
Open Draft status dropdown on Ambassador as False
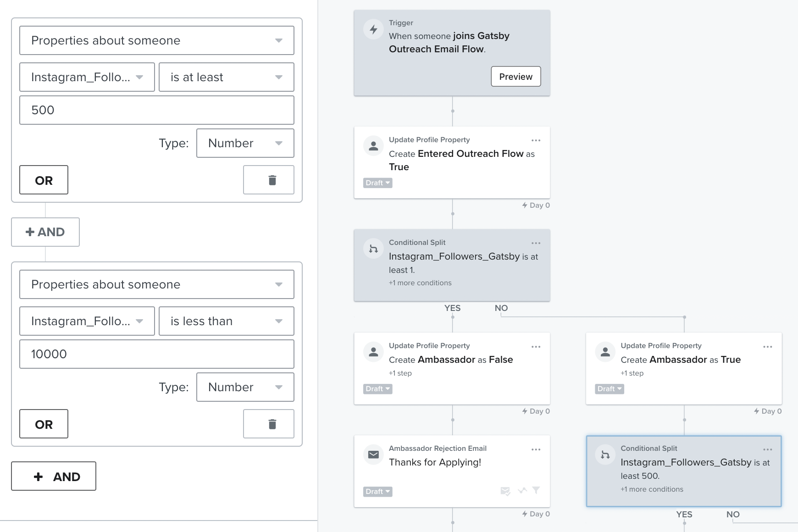378,389
